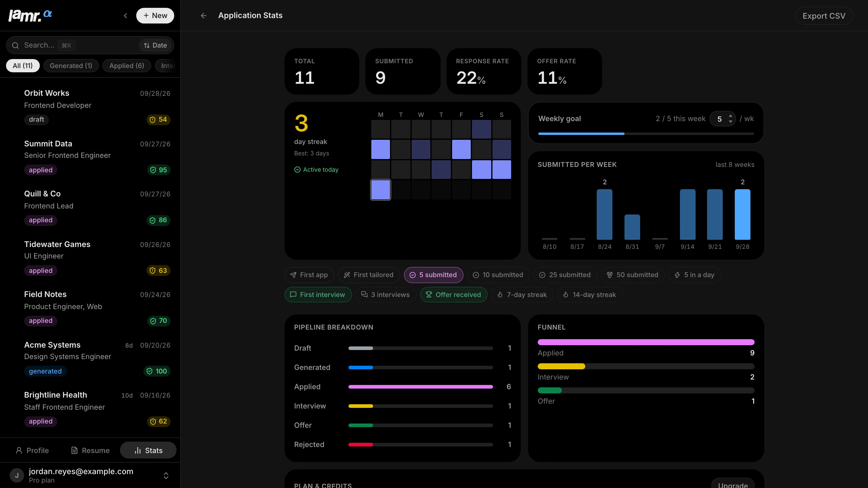868x488 pixels.
Task: Click the search magnifier icon
Action: pos(15,45)
